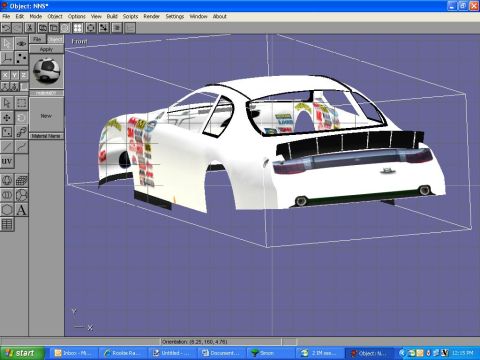
Task: Choose the Move (four arrows) tool
Action: pos(7,118)
